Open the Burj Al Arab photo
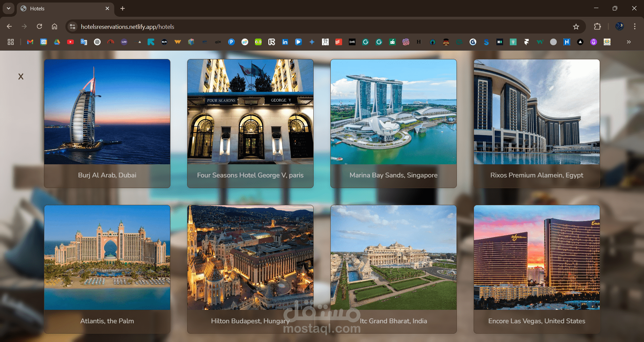The width and height of the screenshot is (644, 342). [x=107, y=112]
